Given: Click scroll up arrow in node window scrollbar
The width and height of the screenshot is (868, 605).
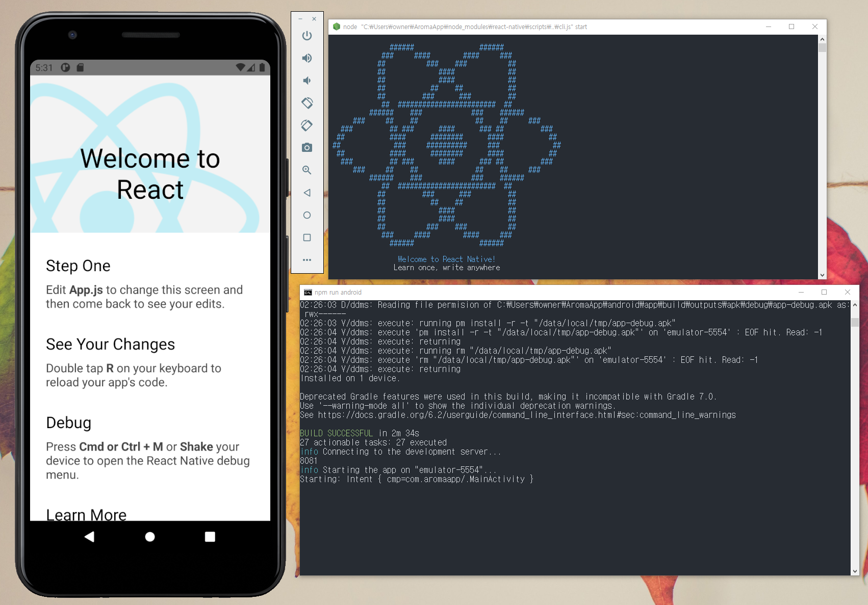Looking at the screenshot, I should pos(822,39).
